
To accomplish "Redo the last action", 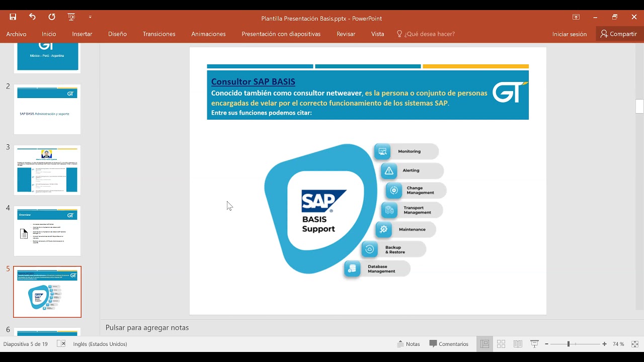I will [52, 17].
